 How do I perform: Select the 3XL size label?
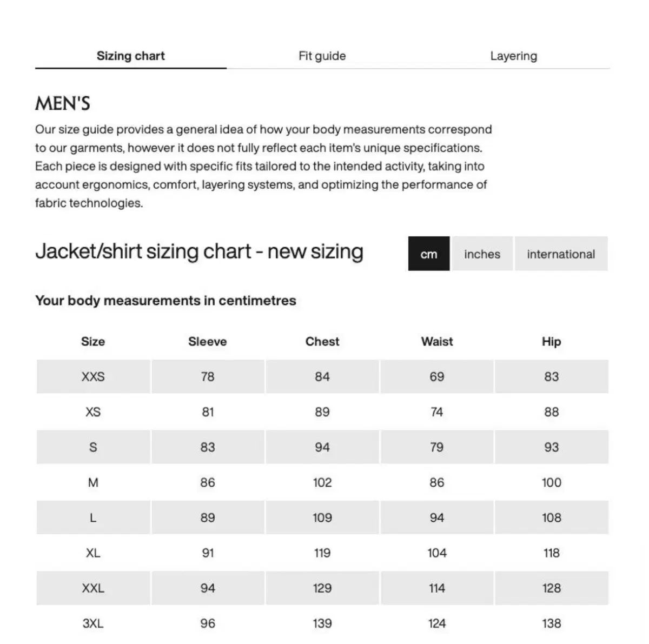point(93,623)
